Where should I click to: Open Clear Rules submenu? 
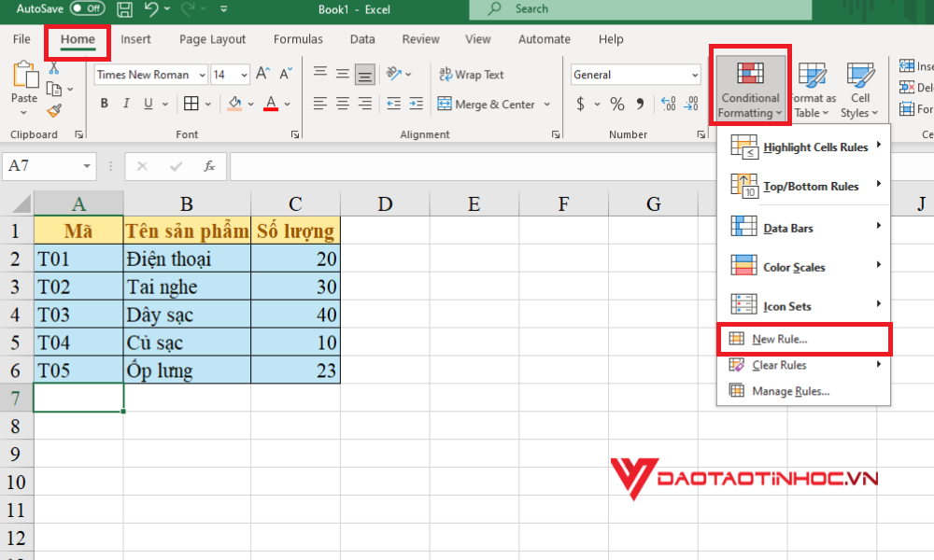point(803,365)
